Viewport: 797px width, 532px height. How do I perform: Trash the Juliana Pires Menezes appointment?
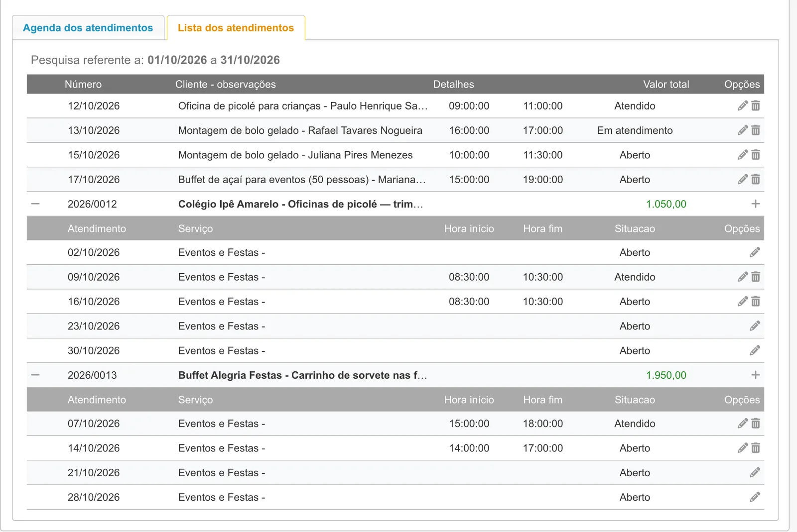[x=756, y=155]
